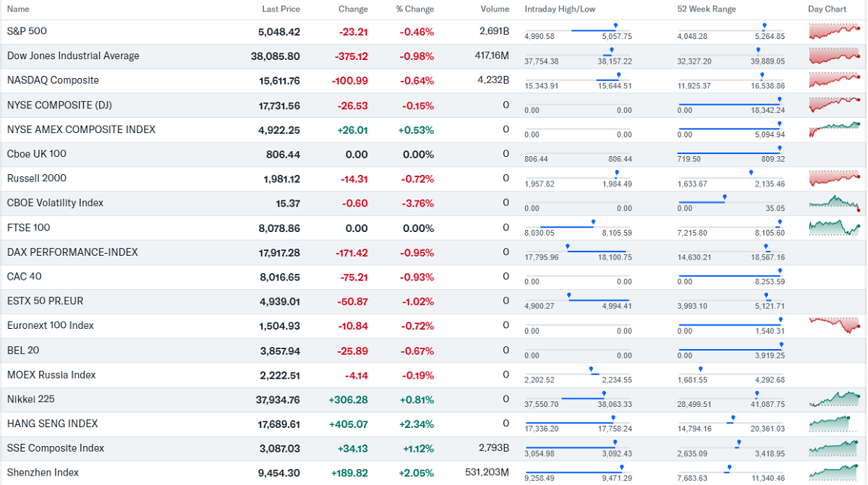Select NYSE COMPOSITE (DJ) row name
The width and height of the screenshot is (868, 485).
(x=59, y=105)
